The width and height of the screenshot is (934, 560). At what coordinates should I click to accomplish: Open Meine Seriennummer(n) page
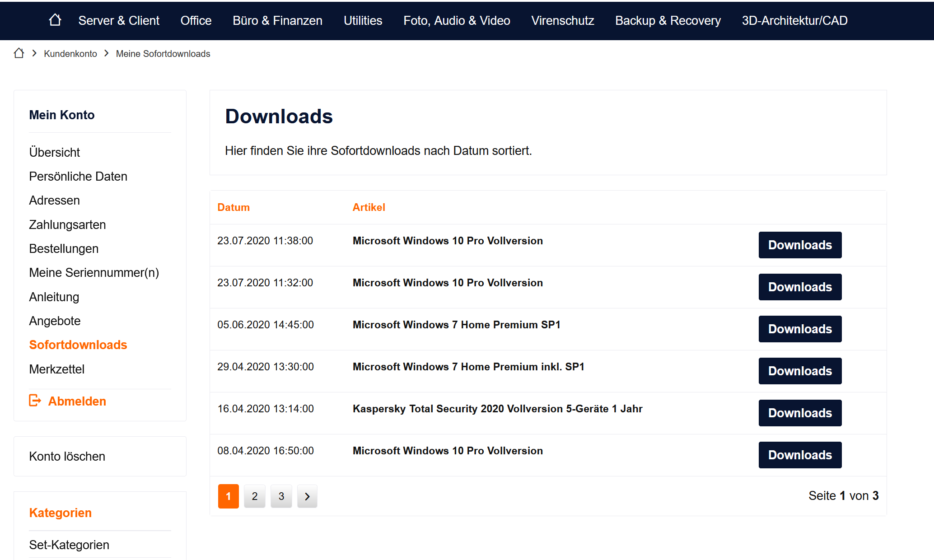(94, 272)
